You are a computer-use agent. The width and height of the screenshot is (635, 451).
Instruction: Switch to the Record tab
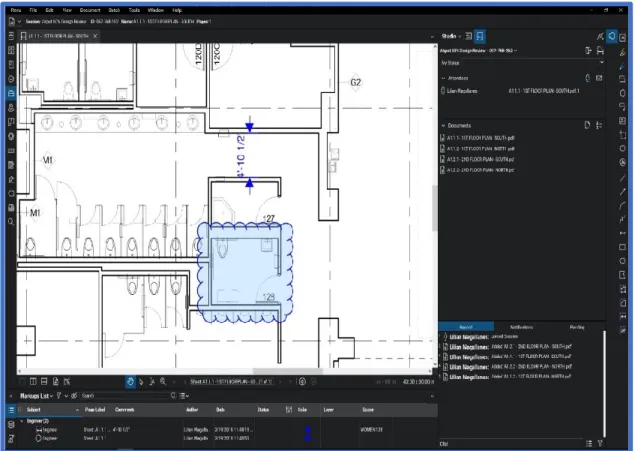pyautogui.click(x=466, y=327)
